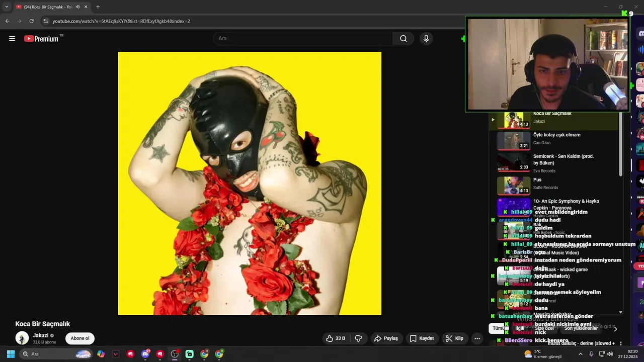Open the green Streamlabs-style taskbar app
644x362 pixels.
coord(189,354)
